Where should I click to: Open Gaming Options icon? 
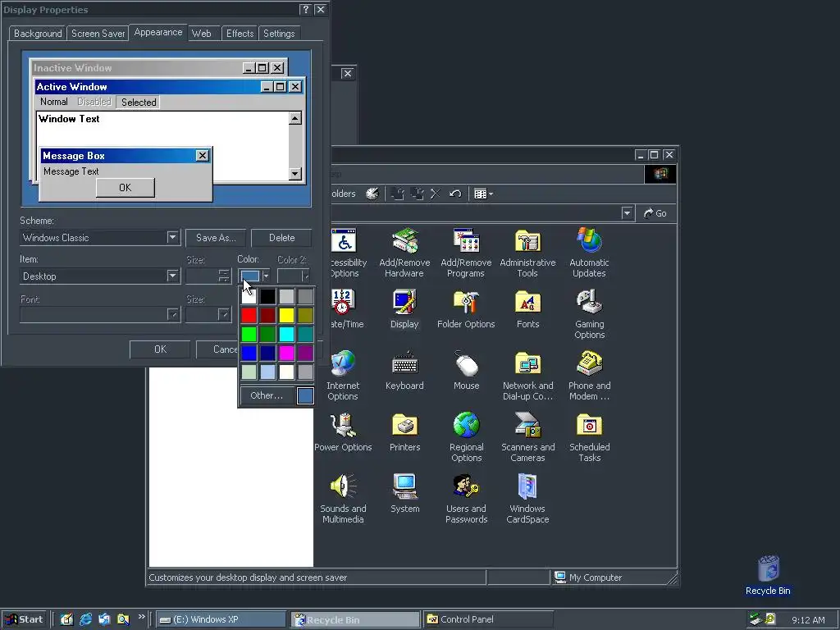tap(589, 314)
